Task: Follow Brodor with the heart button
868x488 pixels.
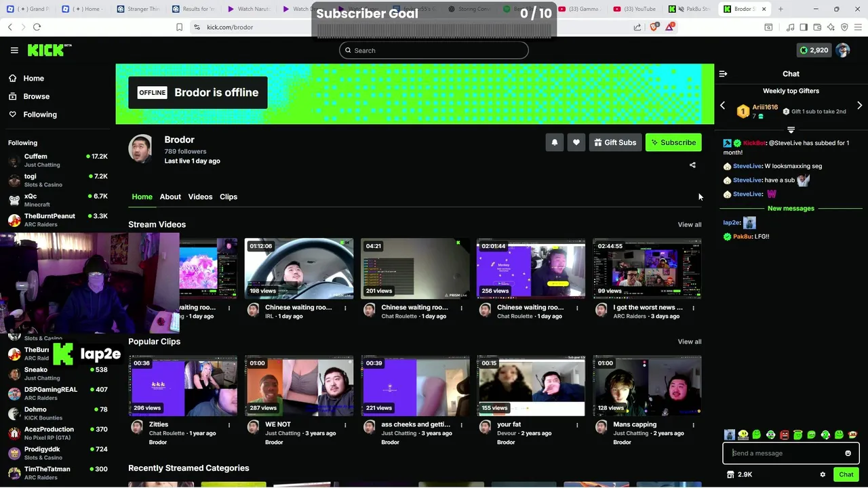Action: pos(576,142)
